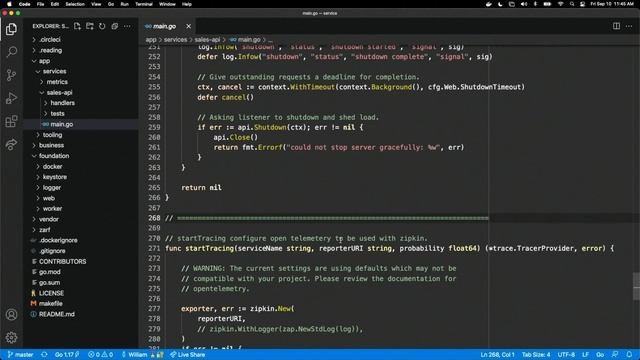Refresh the Explorer file tree
The width and height of the screenshot is (640, 360).
[x=102, y=26]
